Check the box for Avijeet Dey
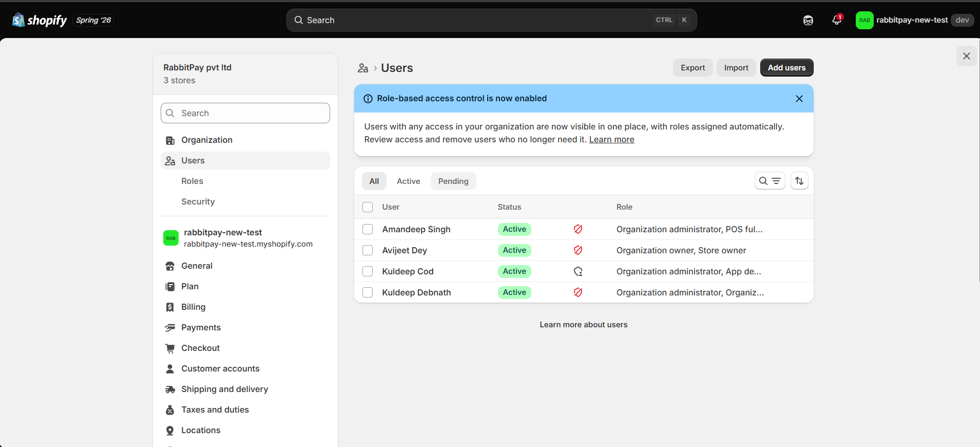 (x=368, y=250)
